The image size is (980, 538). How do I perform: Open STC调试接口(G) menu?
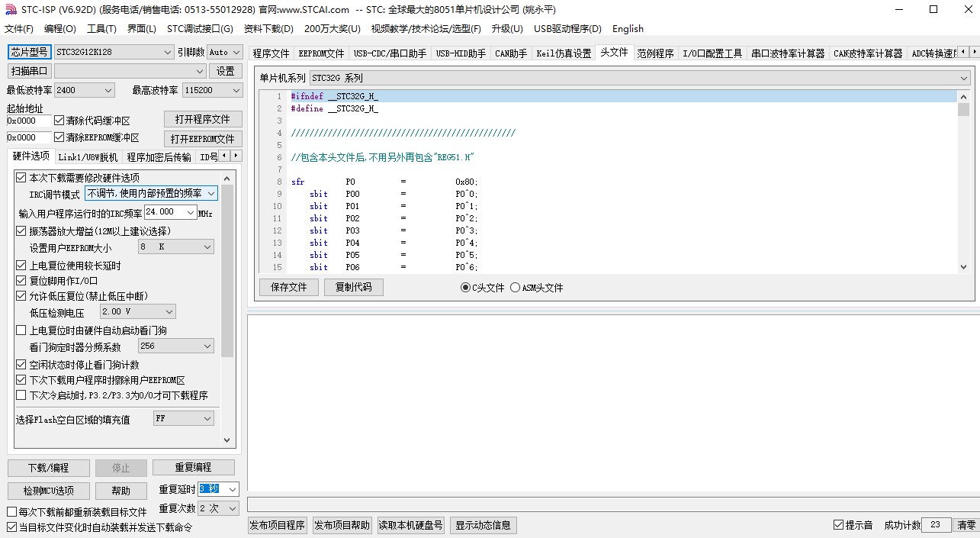coord(200,29)
